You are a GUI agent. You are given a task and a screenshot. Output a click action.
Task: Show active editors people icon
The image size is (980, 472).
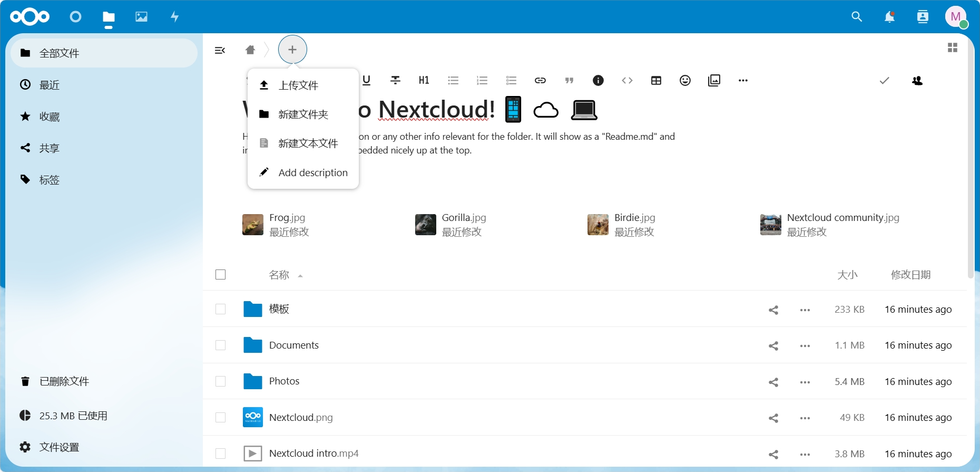click(917, 81)
